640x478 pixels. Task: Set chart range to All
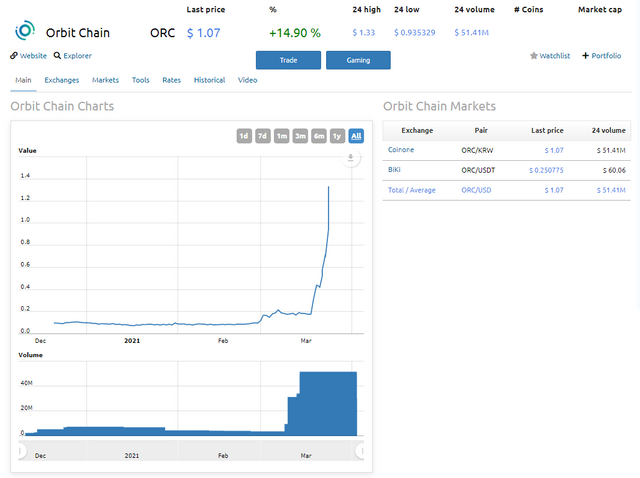coord(356,136)
